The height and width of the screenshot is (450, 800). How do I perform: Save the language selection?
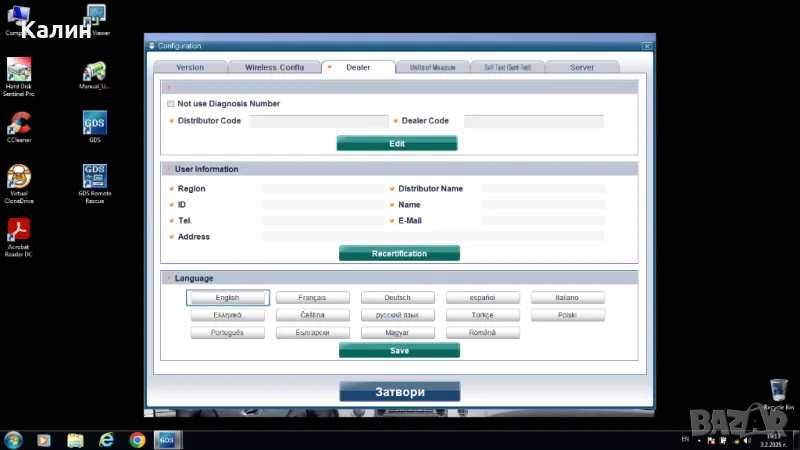399,351
